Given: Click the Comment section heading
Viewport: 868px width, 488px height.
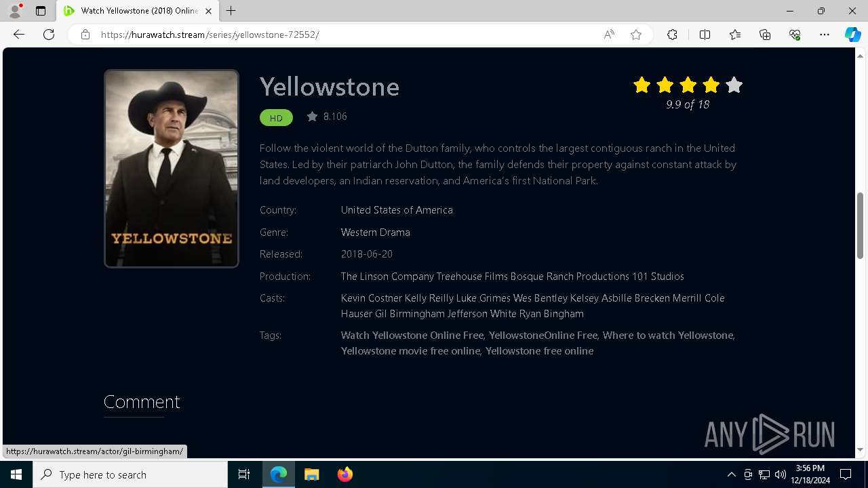Looking at the screenshot, I should click(x=142, y=402).
